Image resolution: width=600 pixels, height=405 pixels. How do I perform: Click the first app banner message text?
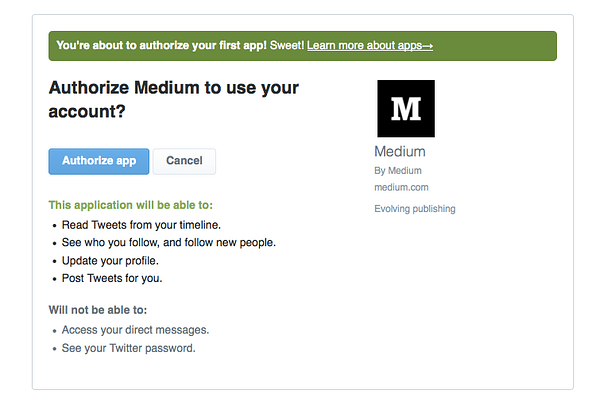pyautogui.click(x=180, y=46)
